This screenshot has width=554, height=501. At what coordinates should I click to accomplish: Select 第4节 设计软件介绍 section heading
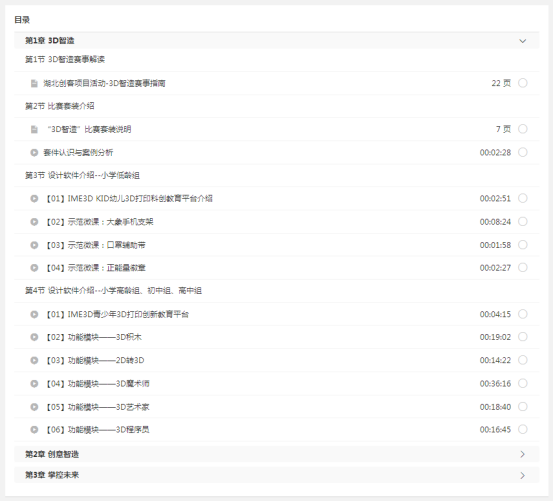point(113,291)
